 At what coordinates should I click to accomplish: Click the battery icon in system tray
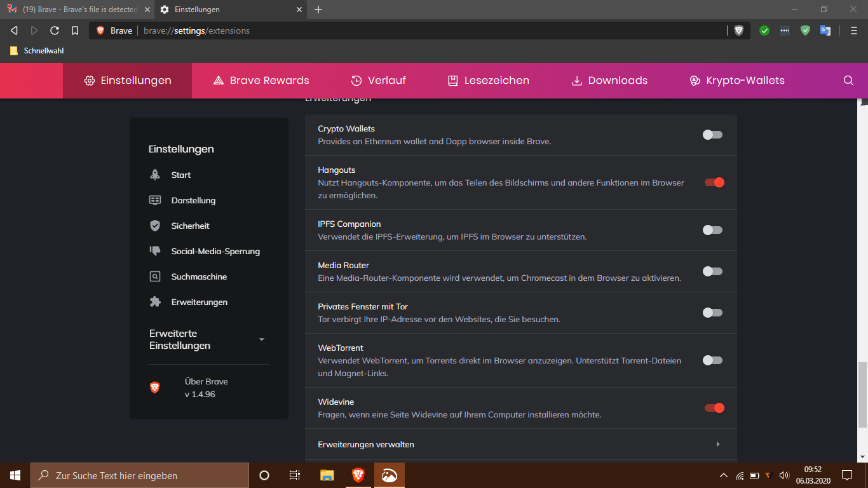(x=754, y=475)
